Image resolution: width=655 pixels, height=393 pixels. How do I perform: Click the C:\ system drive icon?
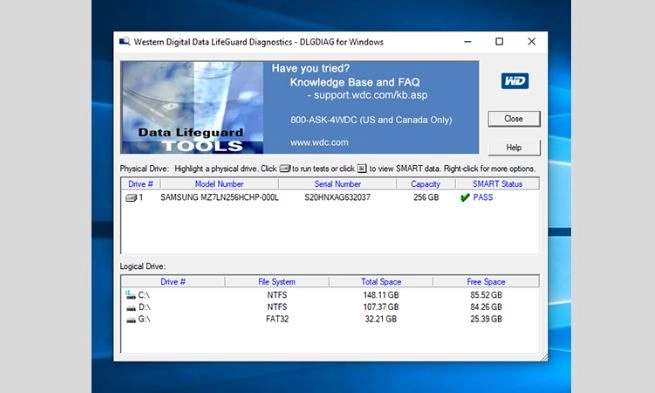[x=130, y=295]
